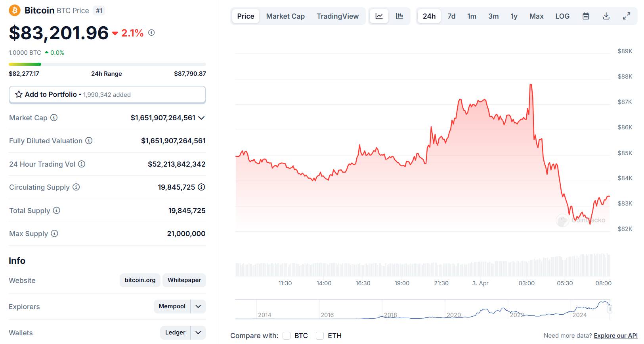This screenshot has height=344, width=644.
Task: Select 1y time range
Action: coord(514,16)
